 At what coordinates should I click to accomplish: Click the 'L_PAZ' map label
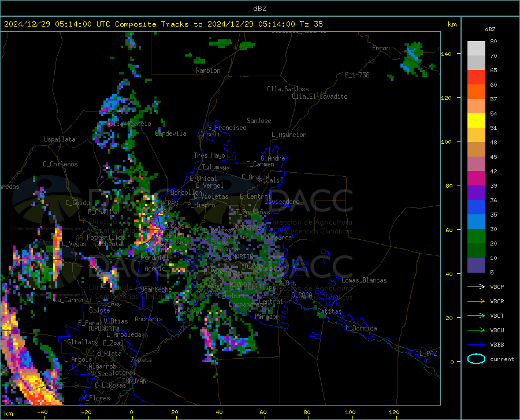point(428,354)
